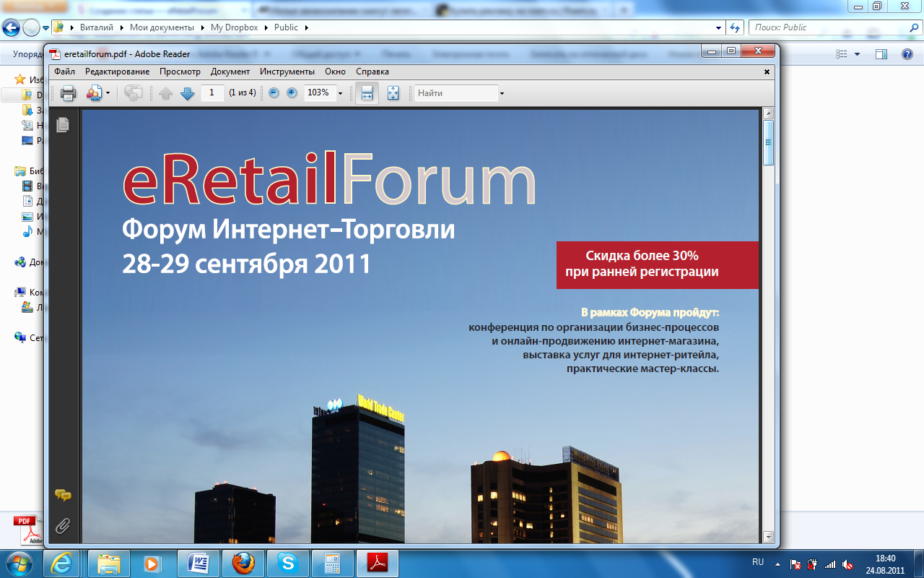
Task: Open Windows Explorer from the taskbar
Action: 108,563
